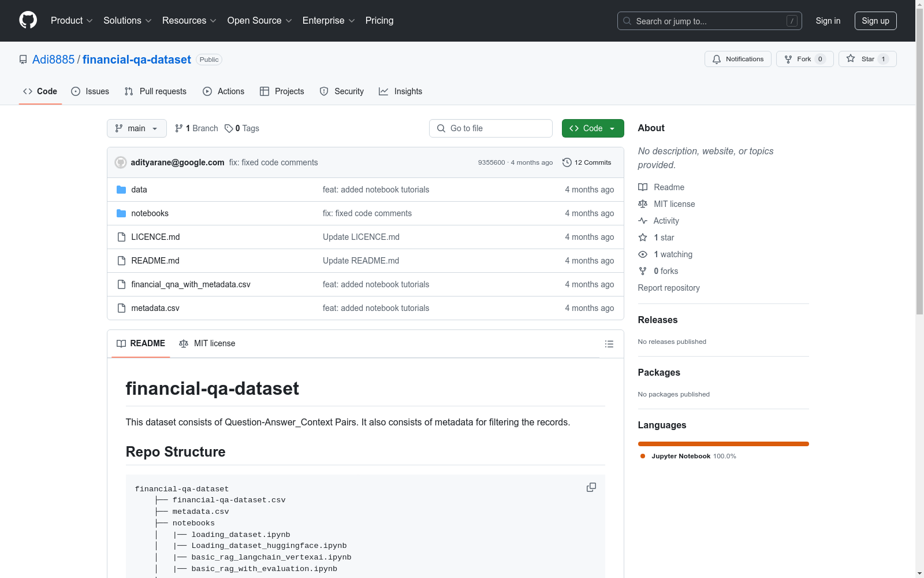Click the commit history clock icon
Image resolution: width=924 pixels, height=578 pixels.
[x=567, y=162]
